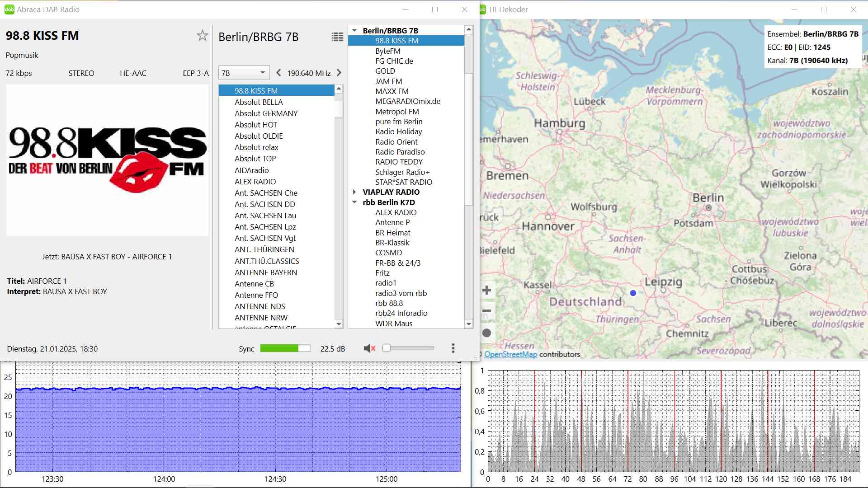Select radio3 vom rbb station
The width and height of the screenshot is (868, 488).
[x=401, y=293]
